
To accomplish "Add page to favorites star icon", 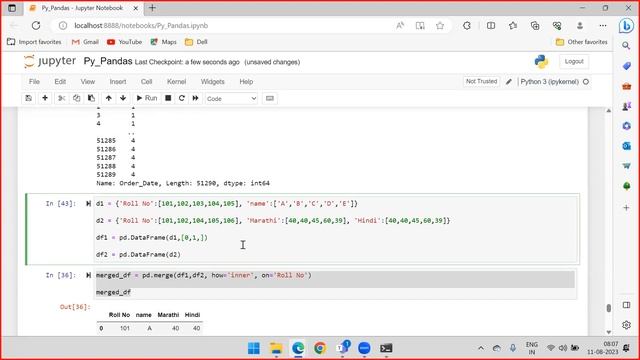I will (440, 26).
